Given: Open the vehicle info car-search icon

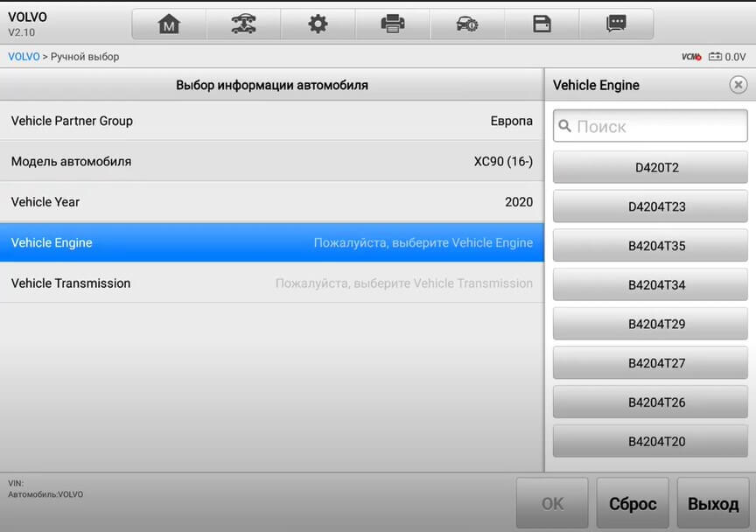Looking at the screenshot, I should (467, 24).
